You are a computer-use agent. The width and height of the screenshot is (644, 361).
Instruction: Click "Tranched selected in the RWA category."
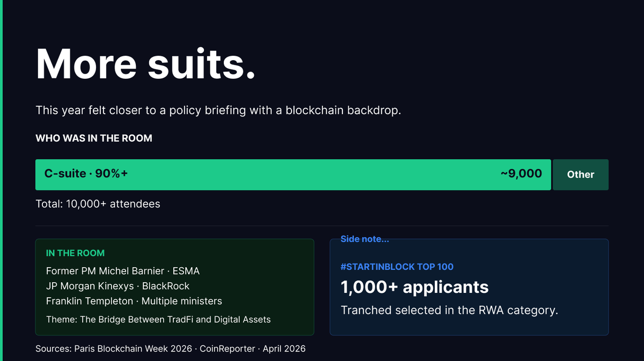450,310
